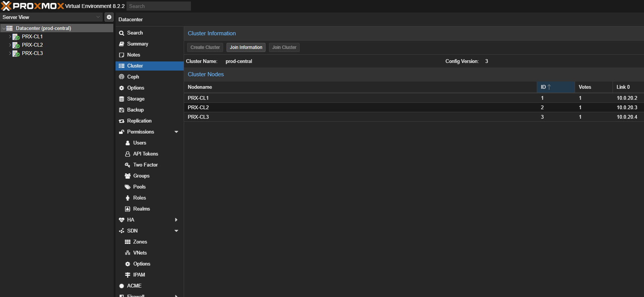Click the group icon beside Groups
The width and height of the screenshot is (644, 297).
[128, 176]
